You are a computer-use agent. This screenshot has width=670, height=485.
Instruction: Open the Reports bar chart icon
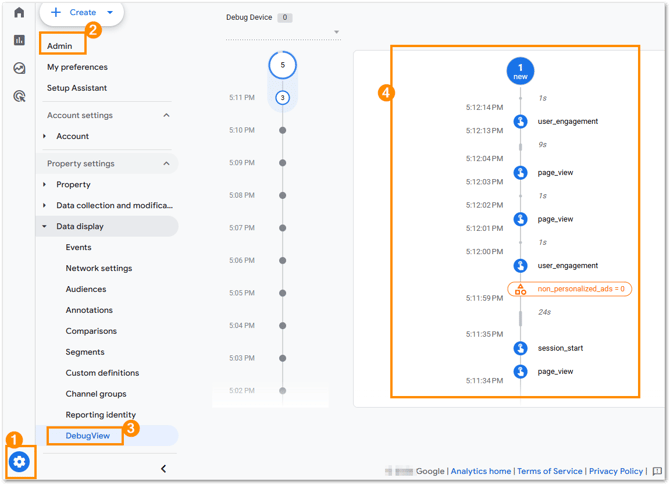point(19,40)
